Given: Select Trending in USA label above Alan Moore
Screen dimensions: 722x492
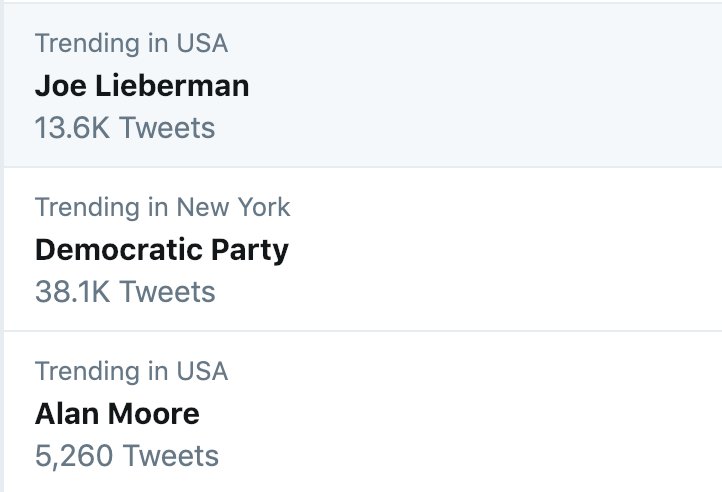Looking at the screenshot, I should 131,371.
